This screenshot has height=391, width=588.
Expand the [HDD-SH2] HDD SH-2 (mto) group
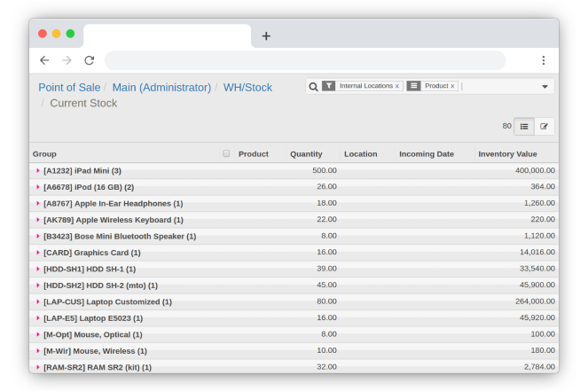coord(38,285)
